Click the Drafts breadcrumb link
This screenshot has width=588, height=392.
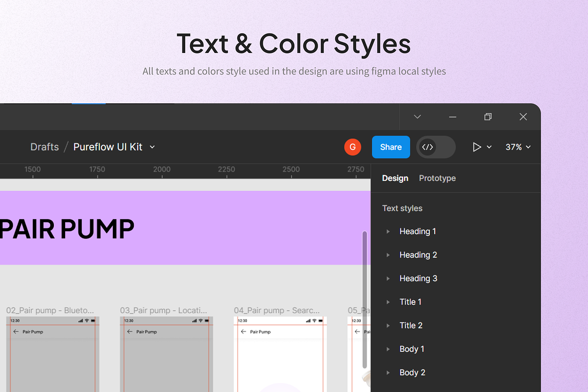point(45,147)
